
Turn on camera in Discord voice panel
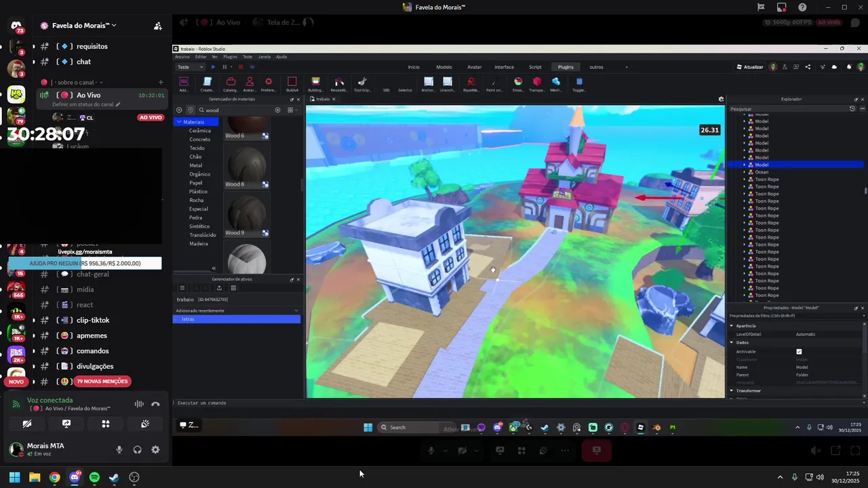tap(27, 424)
